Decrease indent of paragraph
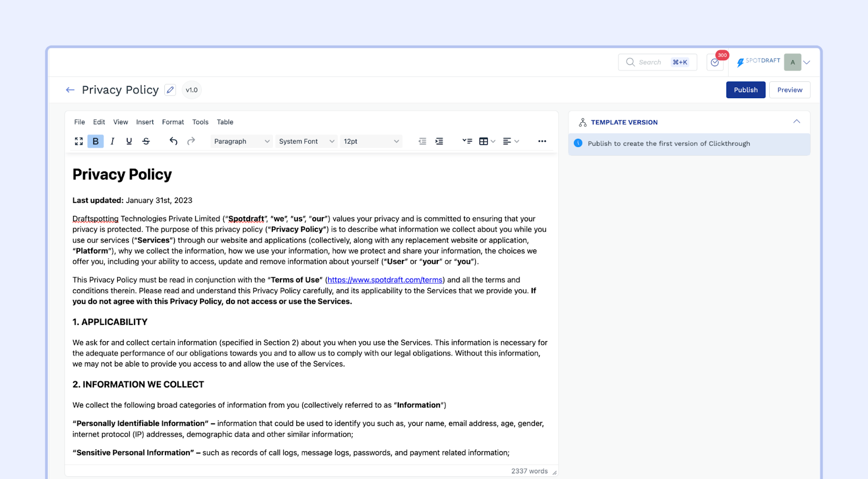The width and height of the screenshot is (868, 479). [422, 141]
